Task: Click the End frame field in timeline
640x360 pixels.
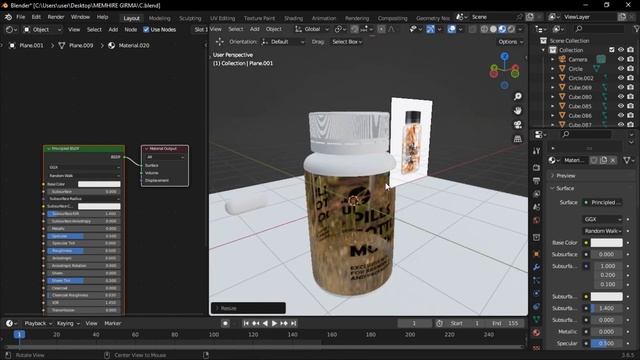Action: pyautogui.click(x=504, y=323)
